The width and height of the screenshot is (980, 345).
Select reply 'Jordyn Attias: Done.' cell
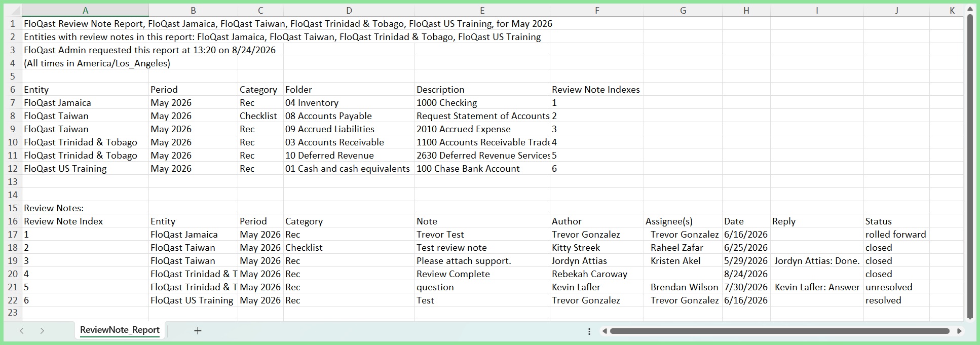(817, 261)
